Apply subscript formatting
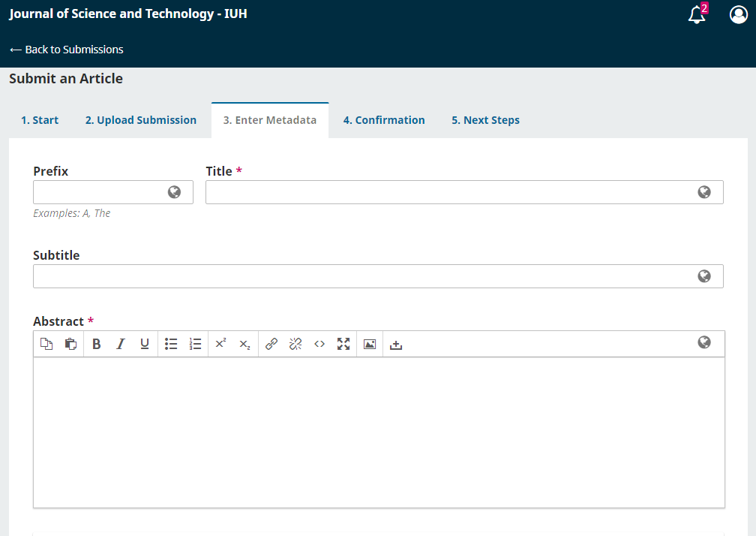This screenshot has height=536, width=756. pyautogui.click(x=245, y=344)
